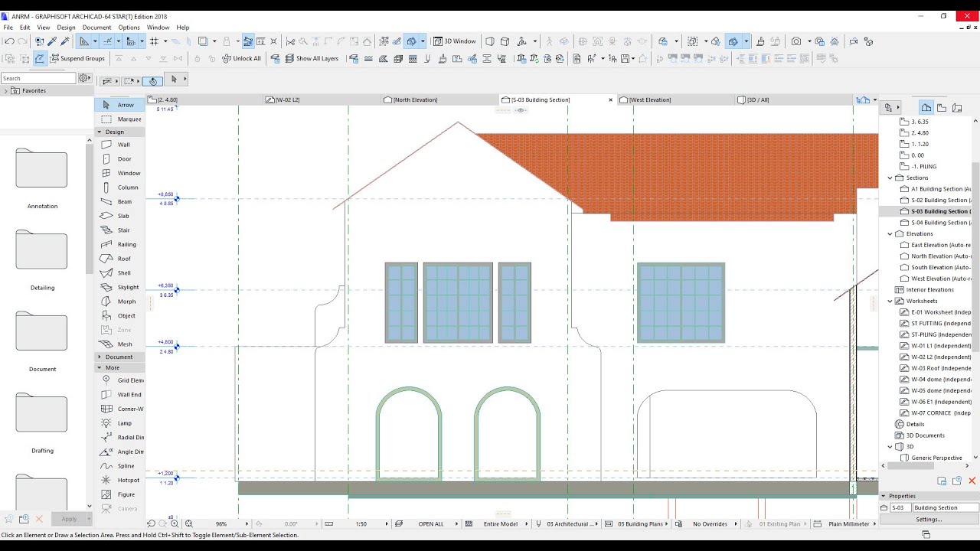
Task: Toggle Suspend Groups
Action: (77, 59)
